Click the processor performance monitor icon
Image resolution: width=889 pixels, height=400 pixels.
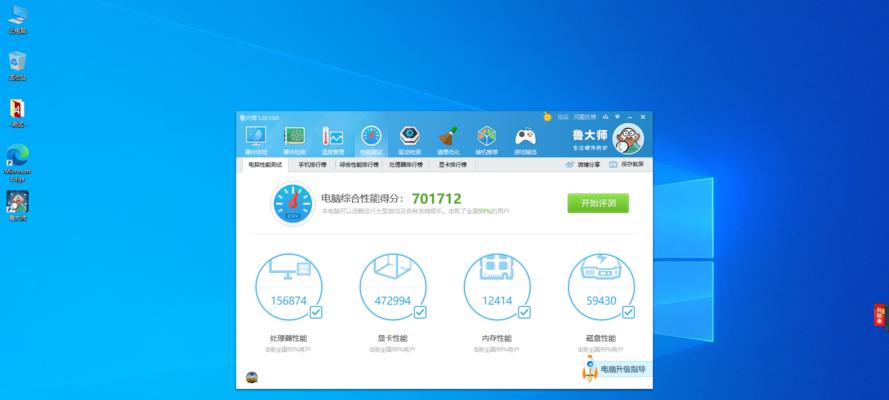[289, 268]
